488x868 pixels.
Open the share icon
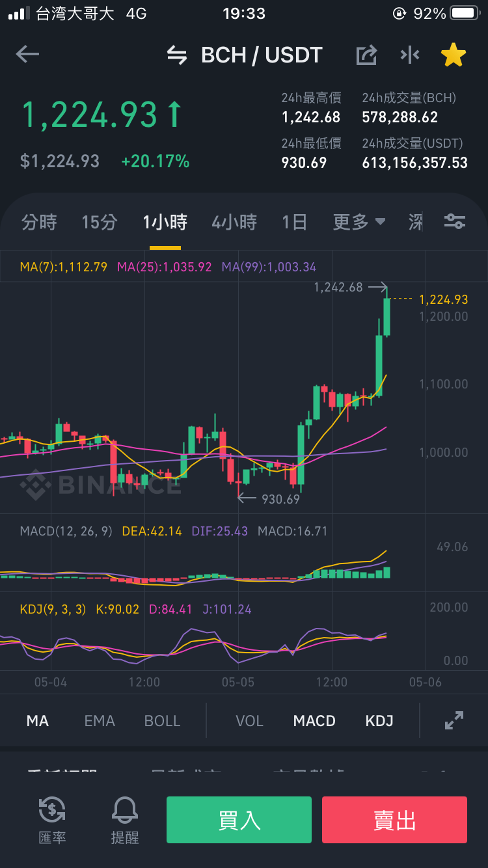coord(366,55)
